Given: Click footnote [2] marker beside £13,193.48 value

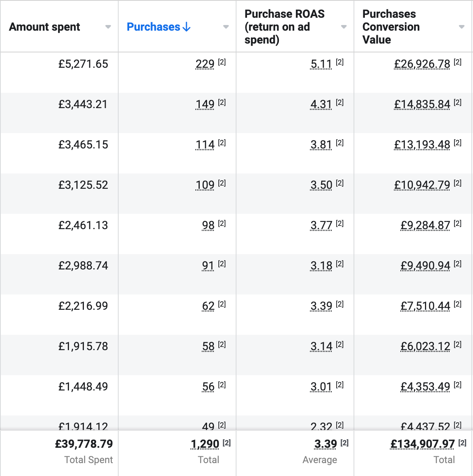Looking at the screenshot, I should (457, 143).
